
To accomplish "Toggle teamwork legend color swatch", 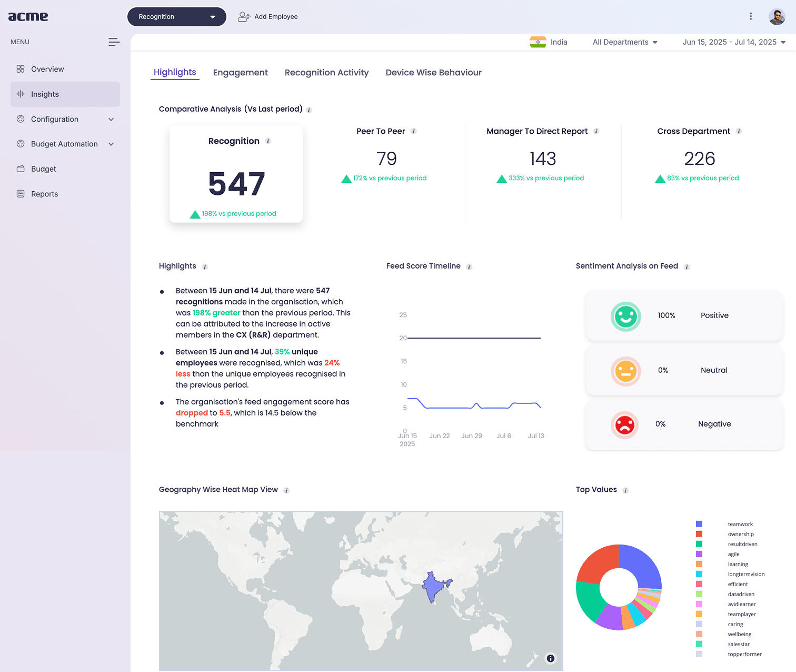I will [699, 524].
